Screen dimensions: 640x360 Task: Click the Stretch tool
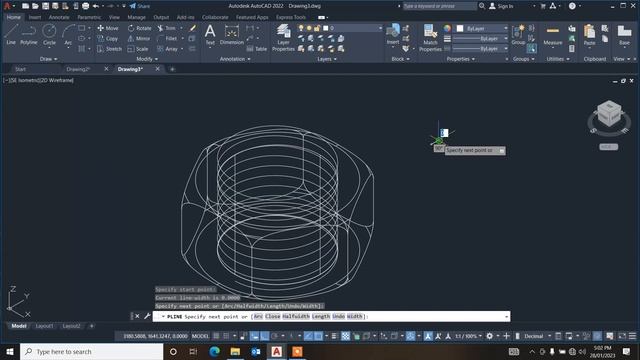pyautogui.click(x=109, y=49)
